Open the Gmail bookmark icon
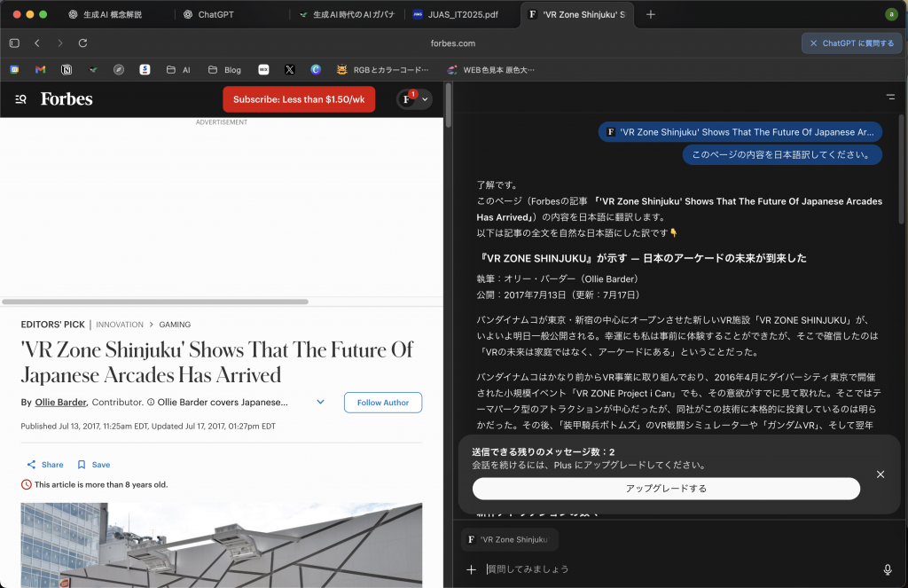 (40, 69)
